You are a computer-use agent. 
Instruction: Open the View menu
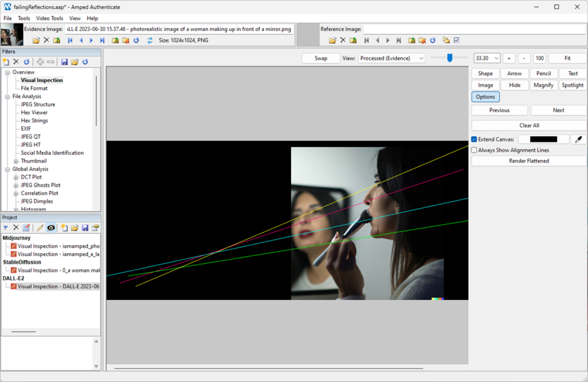[x=75, y=18]
